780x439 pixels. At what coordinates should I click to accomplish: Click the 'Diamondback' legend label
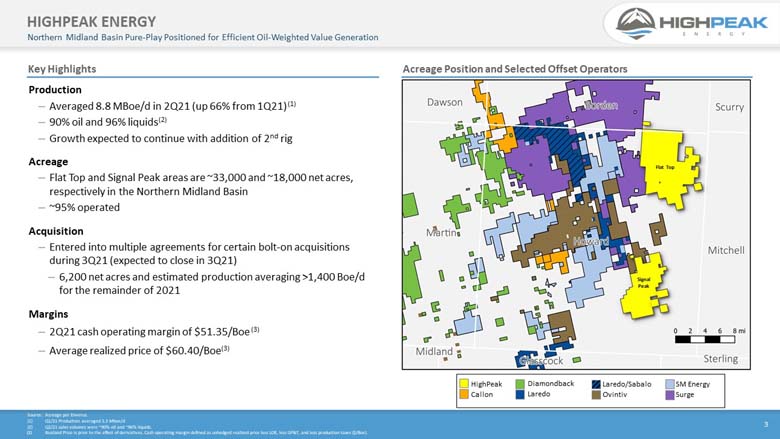pyautogui.click(x=551, y=383)
